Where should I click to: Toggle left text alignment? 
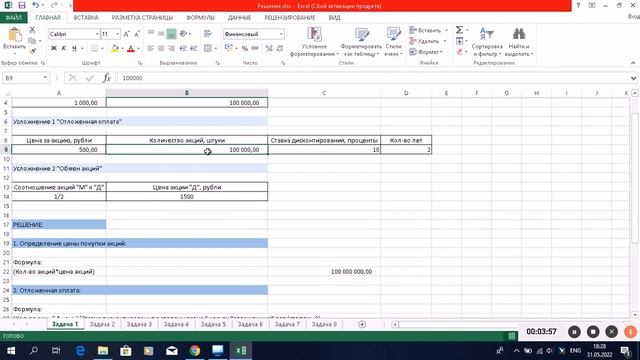151,48
